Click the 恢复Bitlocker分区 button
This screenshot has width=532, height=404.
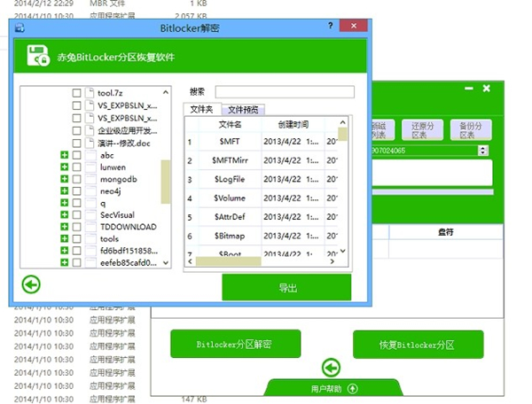[x=418, y=344]
